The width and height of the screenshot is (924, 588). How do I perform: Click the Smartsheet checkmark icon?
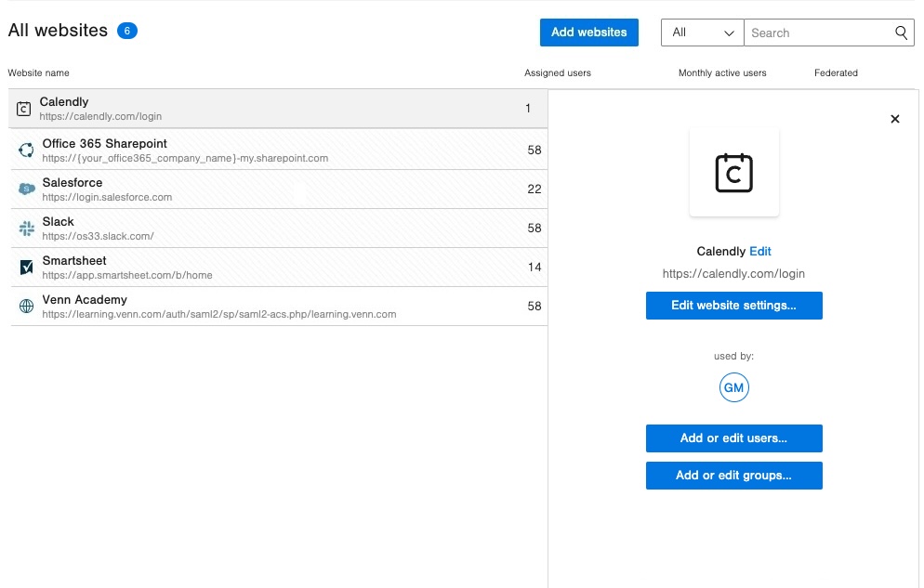click(x=27, y=268)
